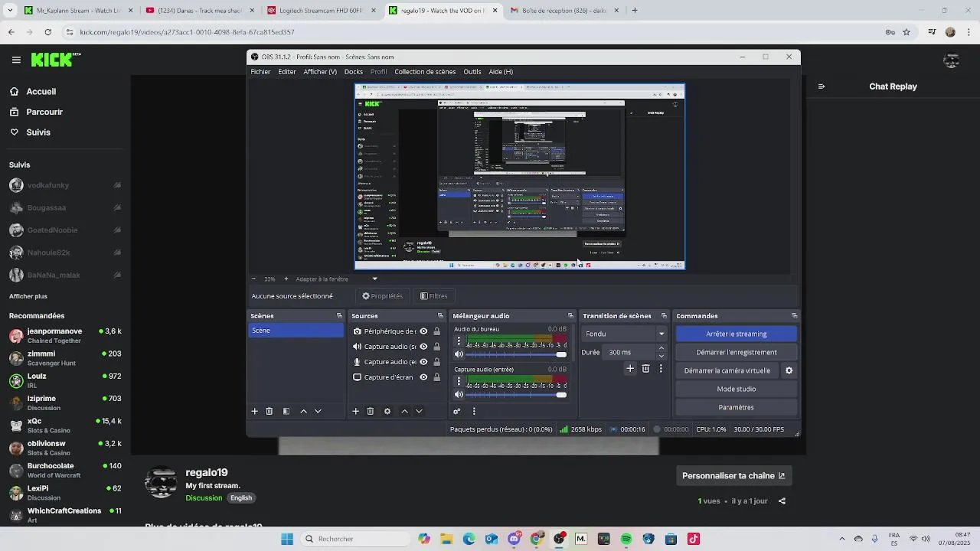The width and height of the screenshot is (980, 551).
Task: Click Arrêter le streaming button
Action: coord(737,334)
